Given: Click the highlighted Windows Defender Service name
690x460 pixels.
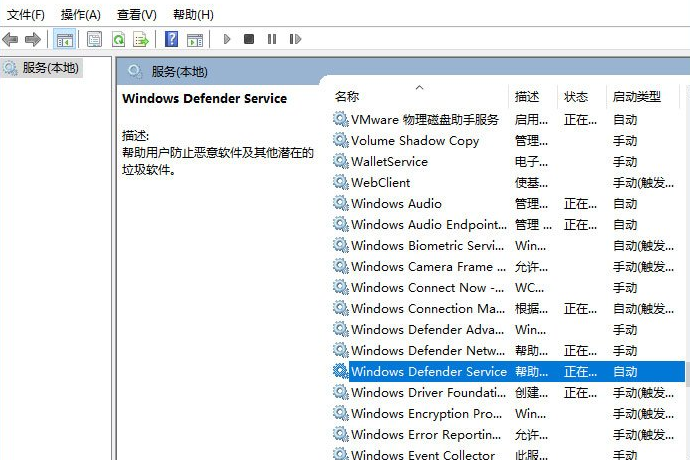Looking at the screenshot, I should pyautogui.click(x=429, y=372).
